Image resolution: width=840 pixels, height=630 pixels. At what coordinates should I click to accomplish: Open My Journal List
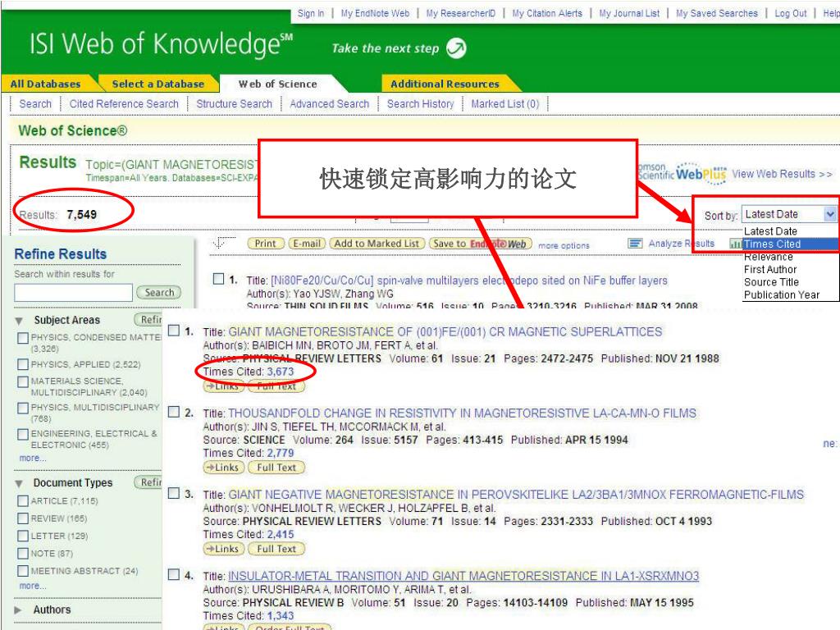pos(629,13)
